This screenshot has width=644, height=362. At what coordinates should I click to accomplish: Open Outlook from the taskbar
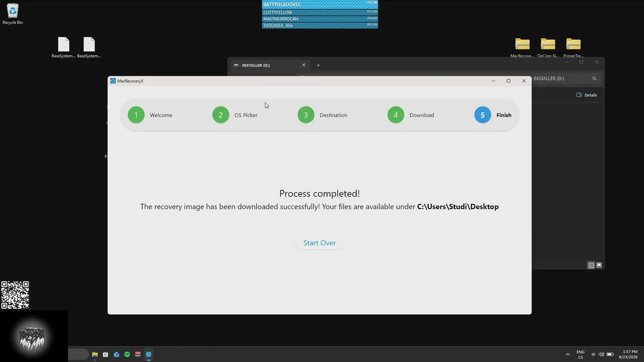116,354
